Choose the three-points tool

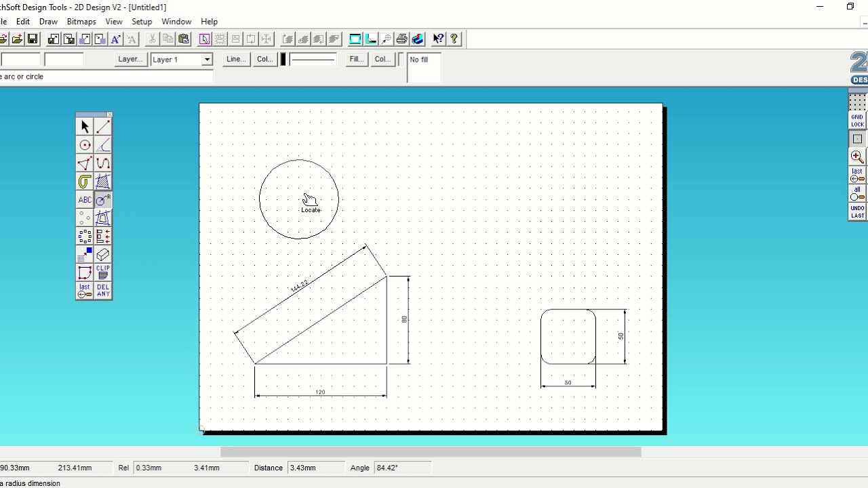[85, 218]
